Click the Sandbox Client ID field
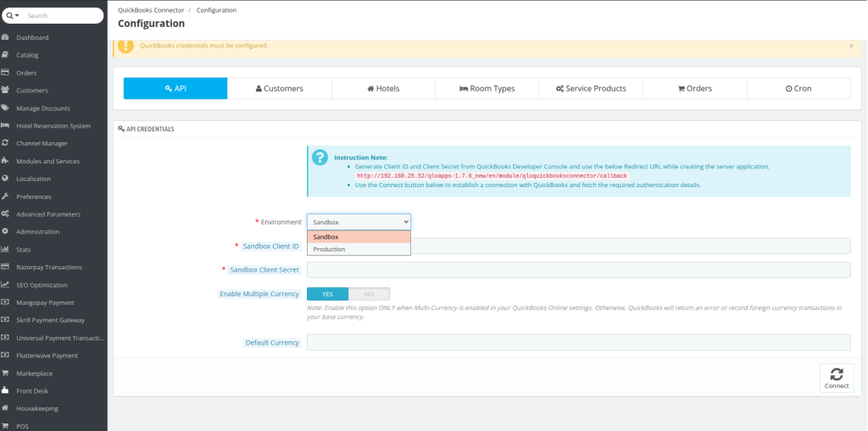Image resolution: width=868 pixels, height=431 pixels. click(578, 246)
